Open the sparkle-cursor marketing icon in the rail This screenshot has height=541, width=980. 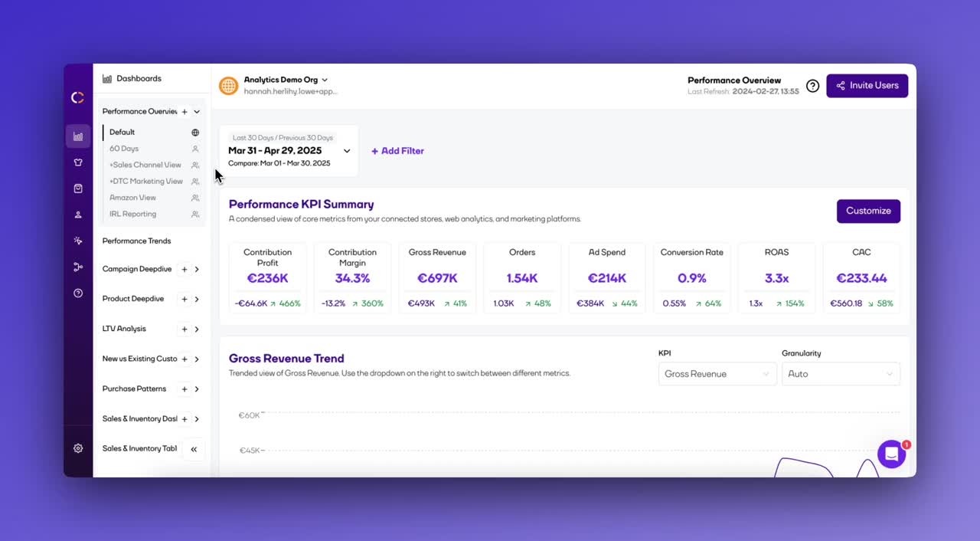tap(78, 241)
